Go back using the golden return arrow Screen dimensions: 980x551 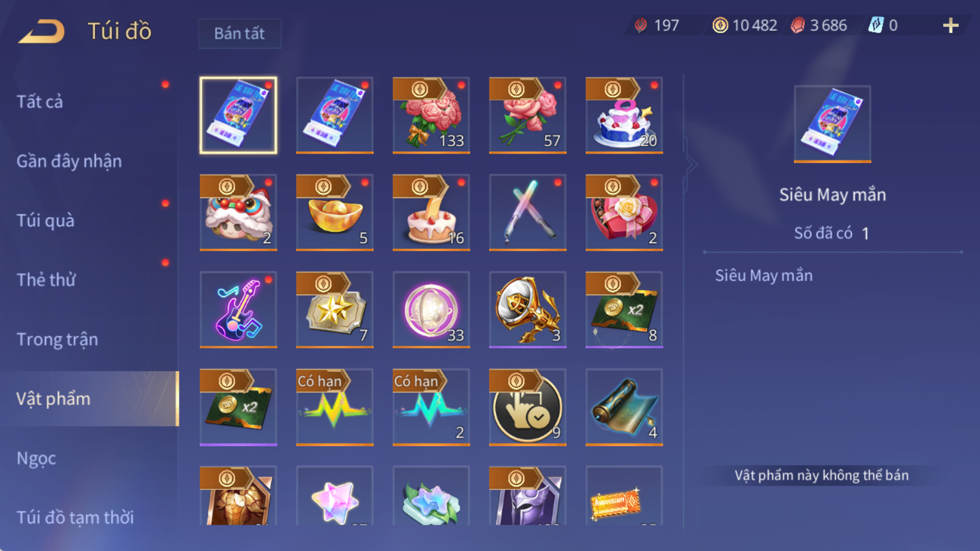[42, 31]
